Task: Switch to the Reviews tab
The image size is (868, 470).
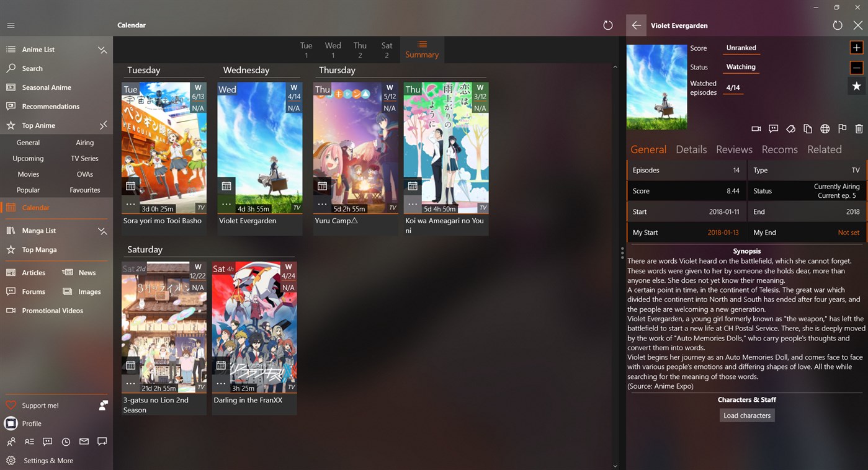Action: click(734, 149)
